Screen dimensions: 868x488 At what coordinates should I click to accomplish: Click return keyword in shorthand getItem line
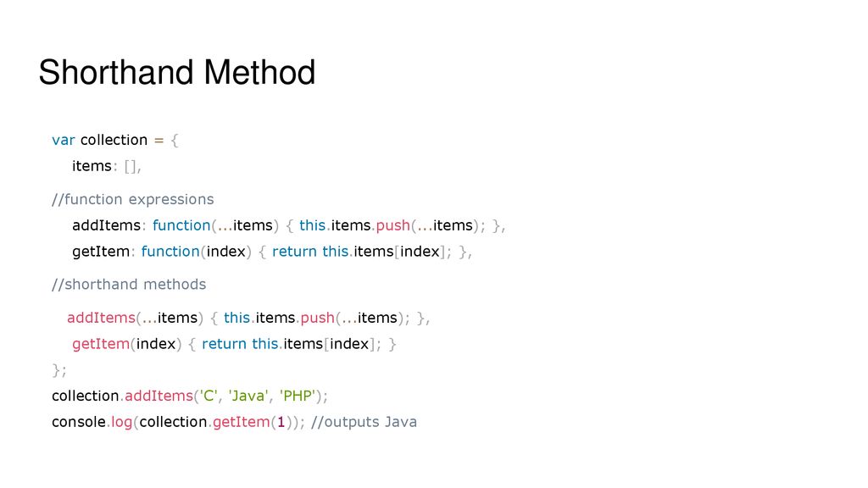224,344
